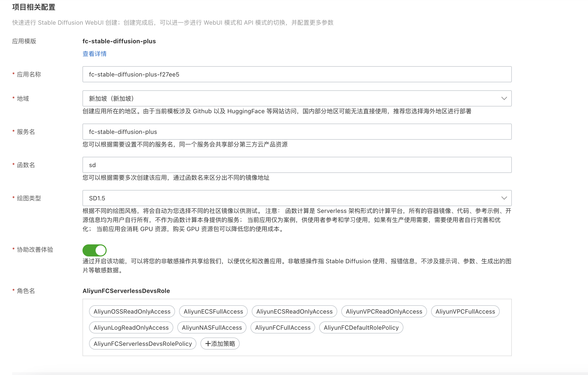Focus the 函数名 sd input field
The height and width of the screenshot is (375, 588).
[x=297, y=165]
